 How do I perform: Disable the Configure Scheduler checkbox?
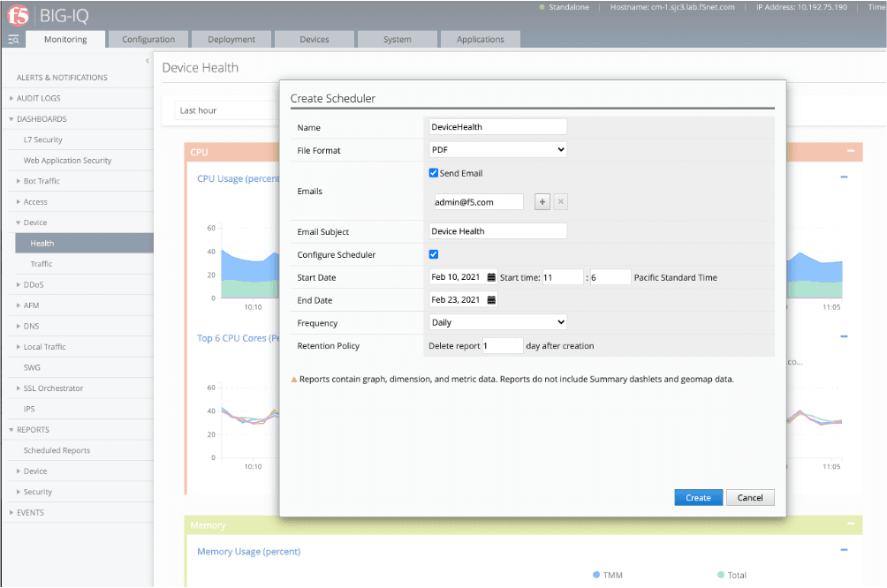coord(434,254)
